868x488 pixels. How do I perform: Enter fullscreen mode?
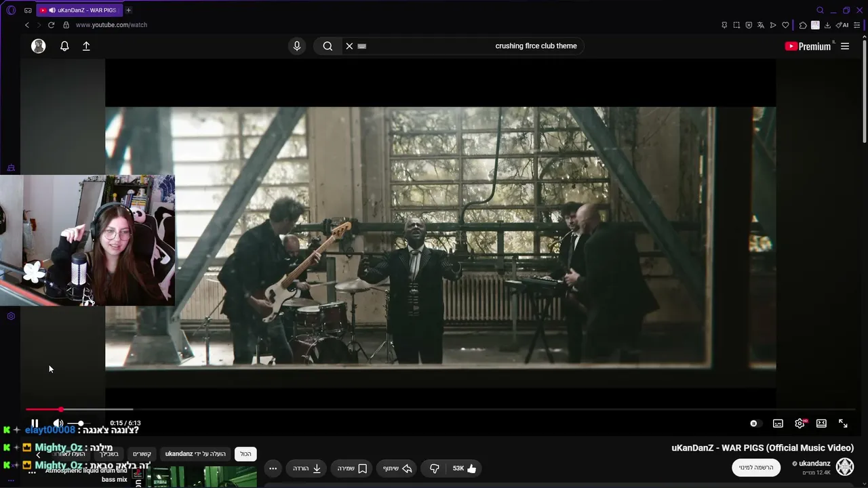pos(843,424)
